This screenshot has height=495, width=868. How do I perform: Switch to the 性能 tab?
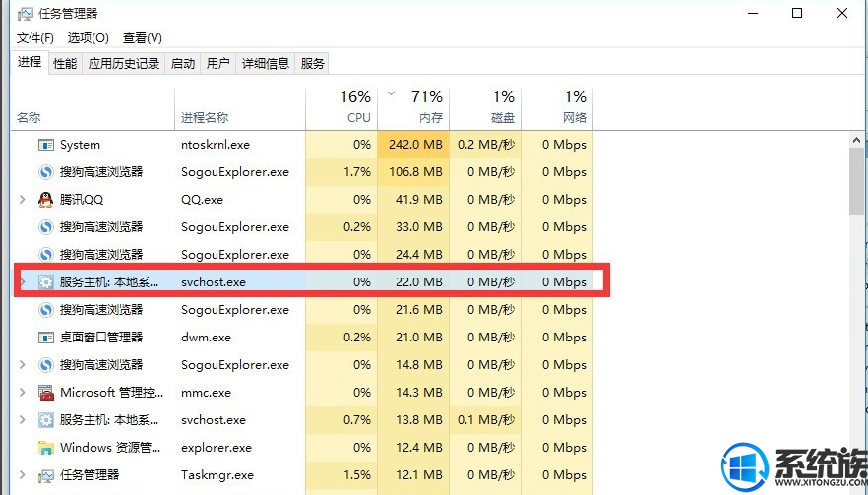pos(65,64)
